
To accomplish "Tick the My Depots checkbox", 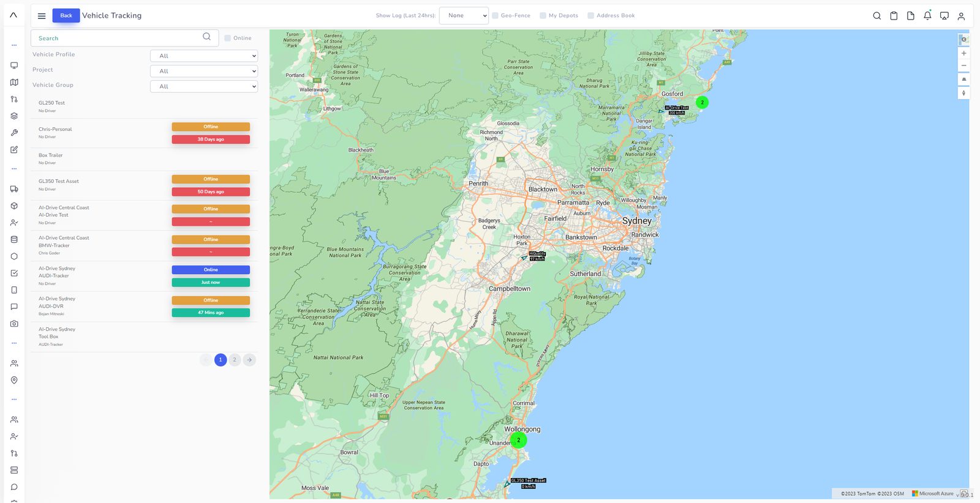I will point(543,16).
